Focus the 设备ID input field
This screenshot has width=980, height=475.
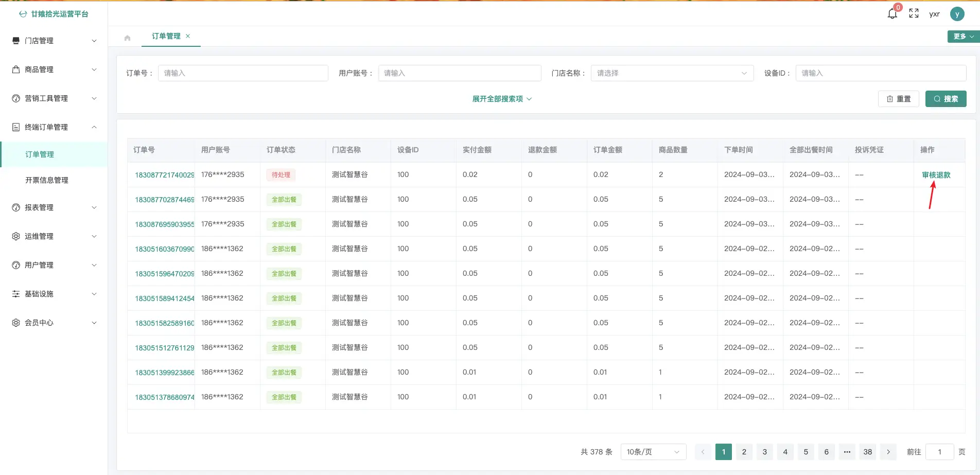pos(881,73)
